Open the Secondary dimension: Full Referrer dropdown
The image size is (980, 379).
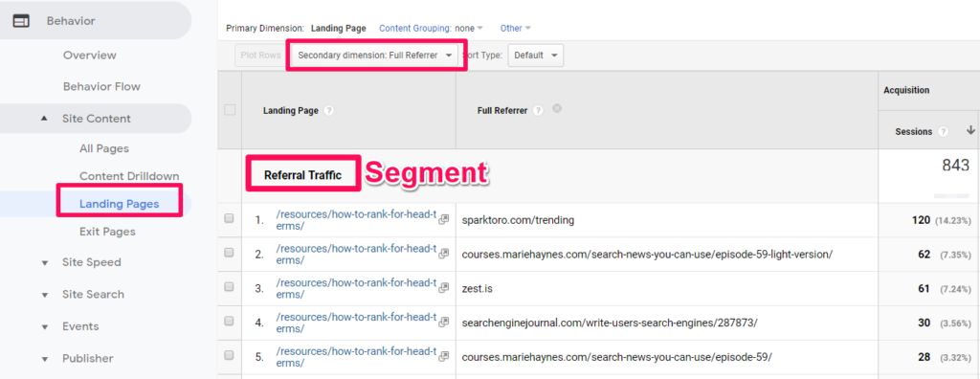(x=375, y=56)
